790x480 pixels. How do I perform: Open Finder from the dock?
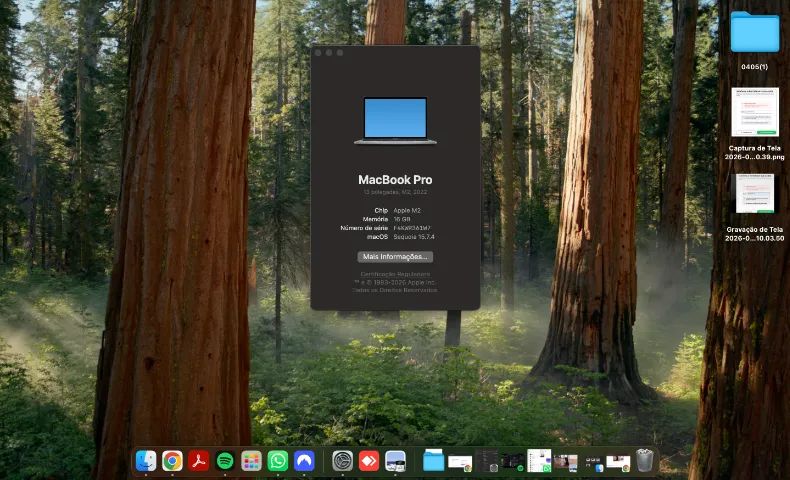(x=146, y=460)
